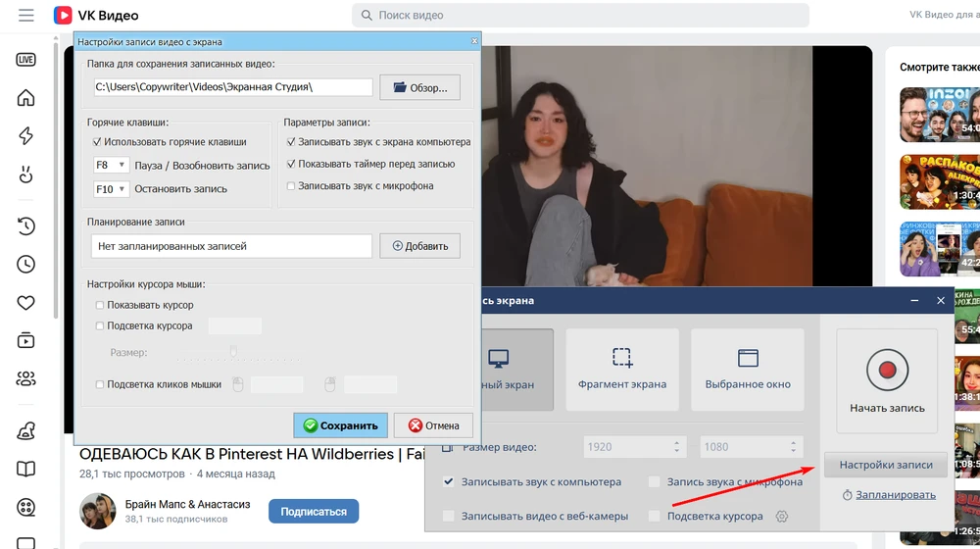The image size is (980, 549).
Task: Click the VK Видео logo
Action: [x=96, y=15]
